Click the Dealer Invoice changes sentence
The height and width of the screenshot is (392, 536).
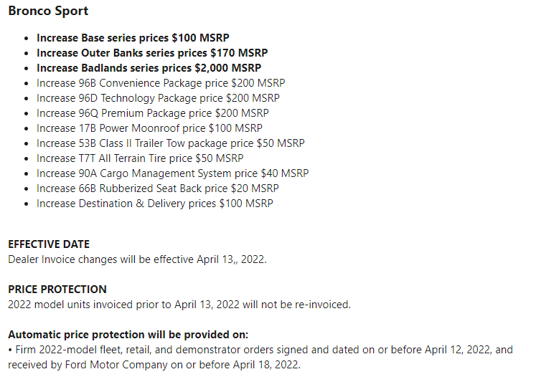[x=137, y=259]
